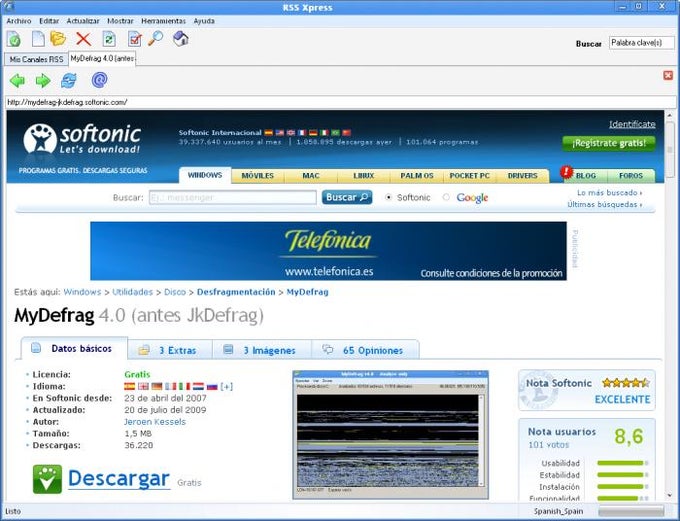The width and height of the screenshot is (680, 521).
Task: Click the blank new document toolbar icon
Action: (38, 39)
